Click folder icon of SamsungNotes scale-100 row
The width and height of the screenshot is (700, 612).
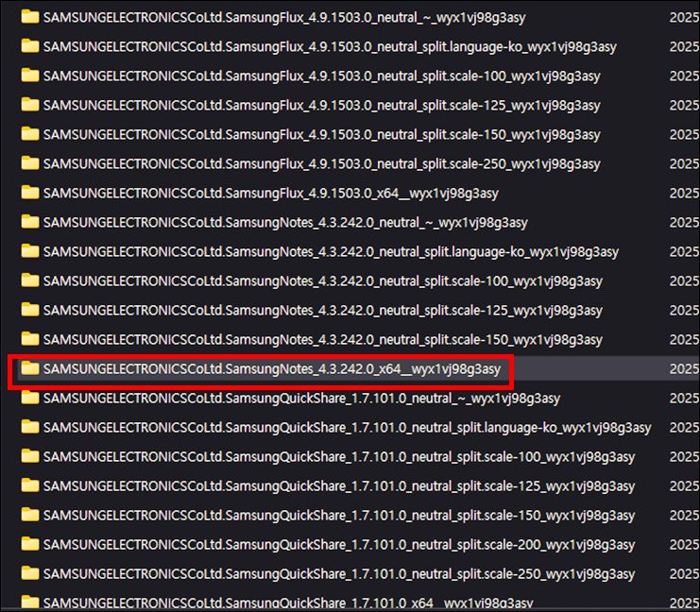(x=30, y=280)
